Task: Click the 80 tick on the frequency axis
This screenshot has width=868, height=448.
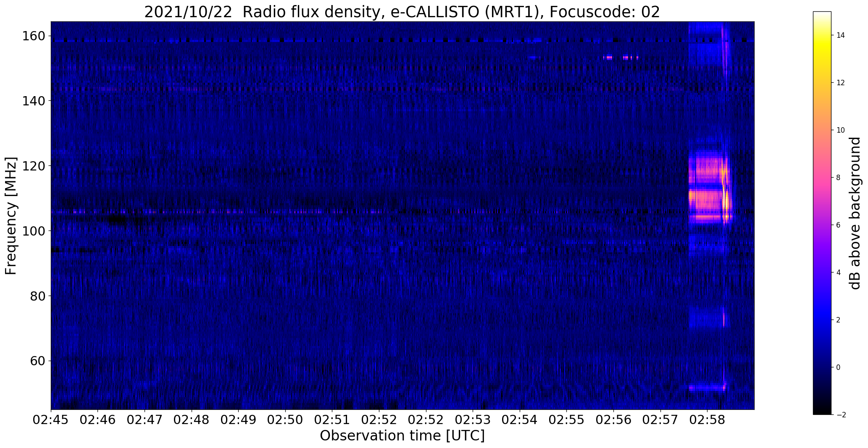Action: tap(38, 296)
